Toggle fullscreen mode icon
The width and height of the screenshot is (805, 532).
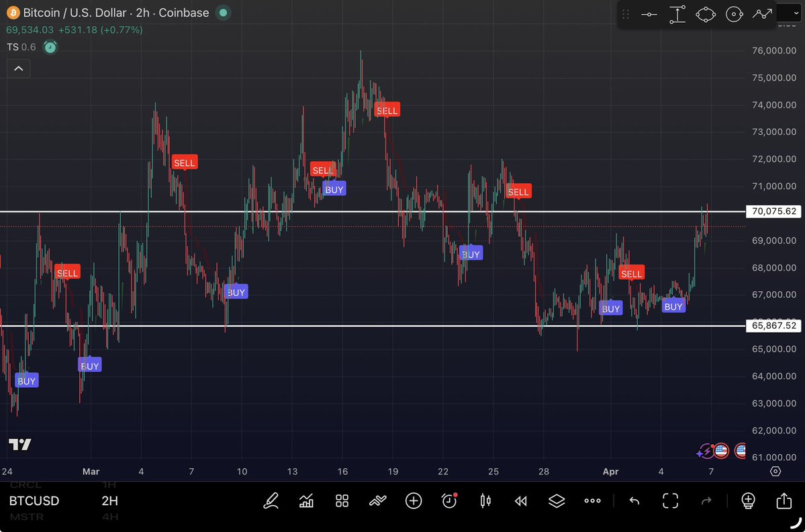tap(670, 500)
